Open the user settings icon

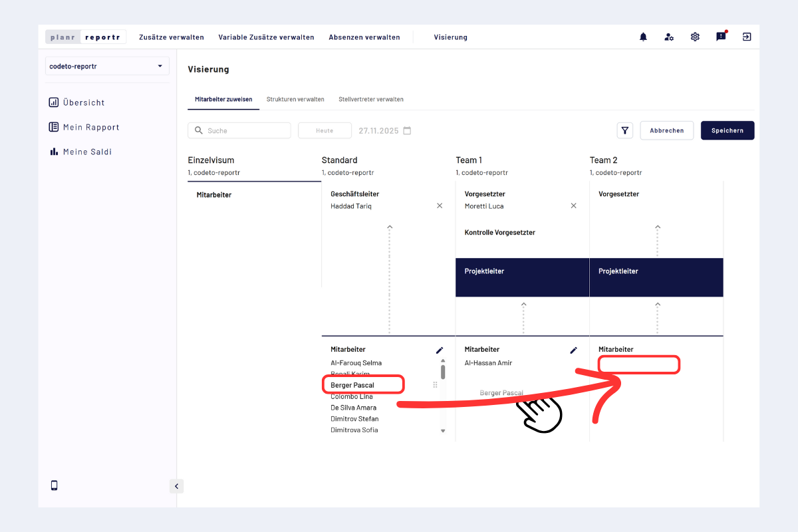click(x=669, y=37)
